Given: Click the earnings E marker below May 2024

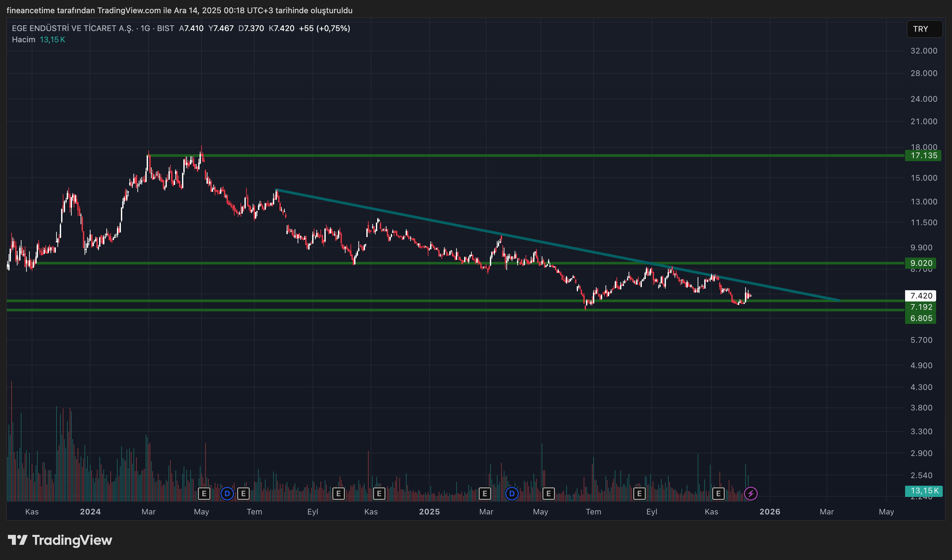Looking at the screenshot, I should (x=204, y=493).
